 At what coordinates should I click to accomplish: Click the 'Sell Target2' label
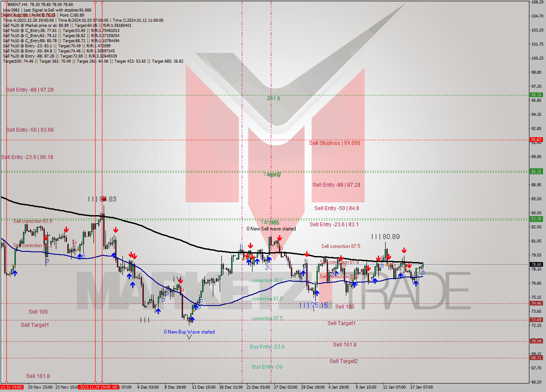point(343,361)
